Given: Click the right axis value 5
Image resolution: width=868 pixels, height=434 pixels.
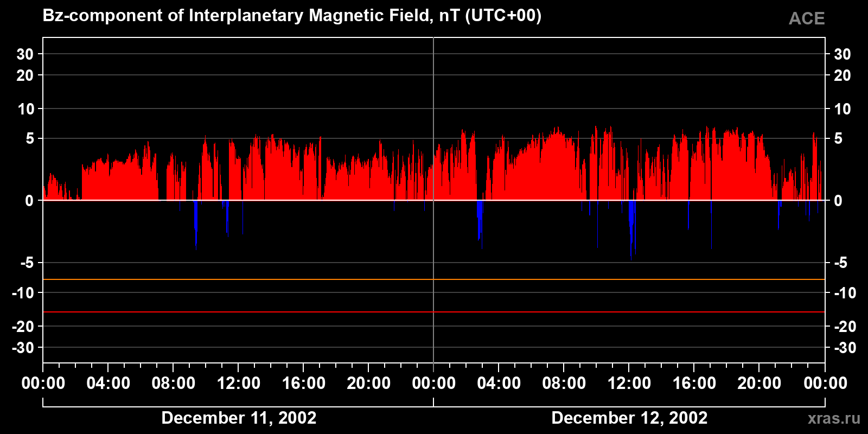Looking at the screenshot, I should (838, 138).
